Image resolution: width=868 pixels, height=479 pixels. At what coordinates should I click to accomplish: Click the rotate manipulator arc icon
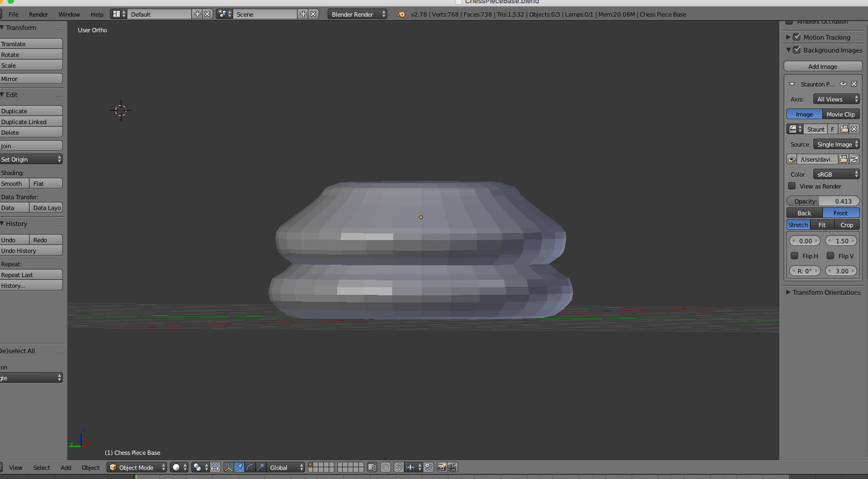pos(250,467)
